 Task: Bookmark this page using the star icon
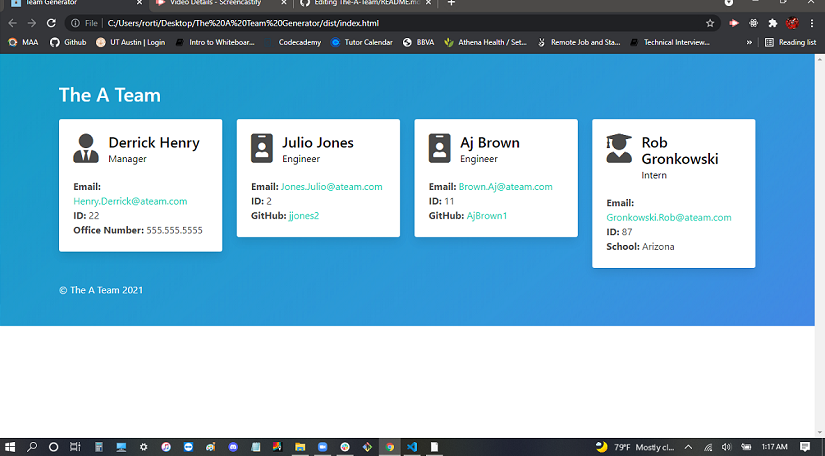click(710, 23)
